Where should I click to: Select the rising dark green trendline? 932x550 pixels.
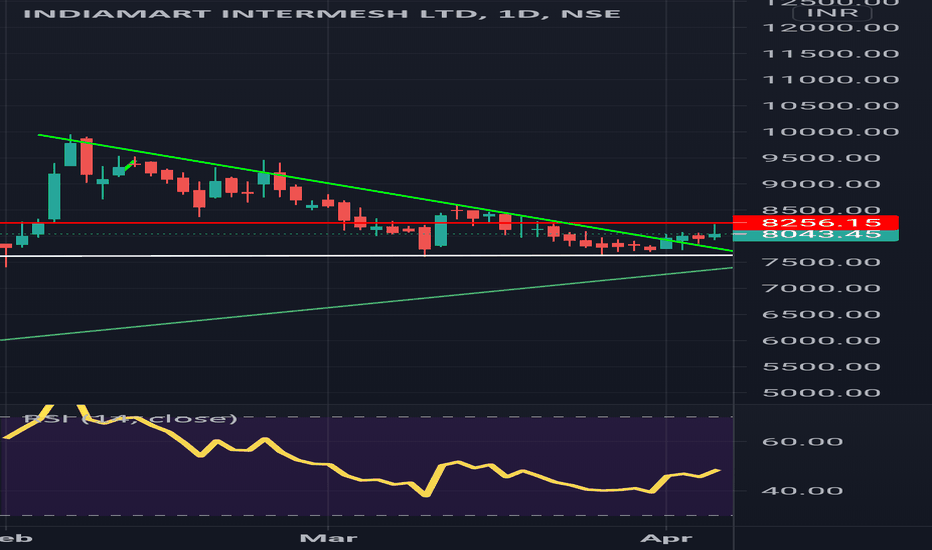(x=366, y=304)
